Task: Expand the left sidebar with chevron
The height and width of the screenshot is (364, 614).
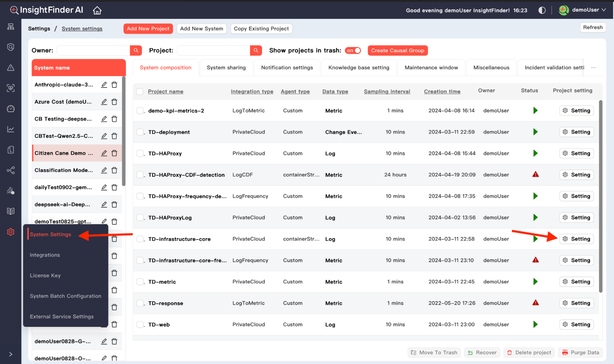Action: point(11,354)
